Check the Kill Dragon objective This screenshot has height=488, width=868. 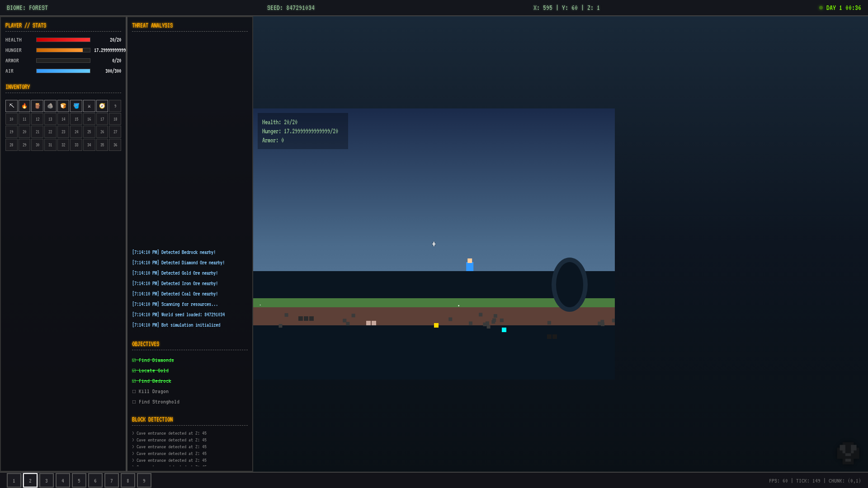pyautogui.click(x=134, y=392)
